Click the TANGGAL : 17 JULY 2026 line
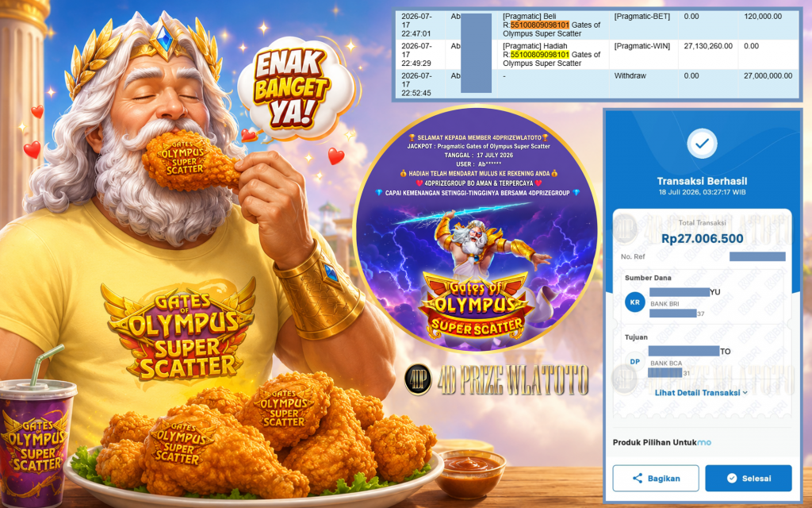812x508 pixels. coord(478,155)
